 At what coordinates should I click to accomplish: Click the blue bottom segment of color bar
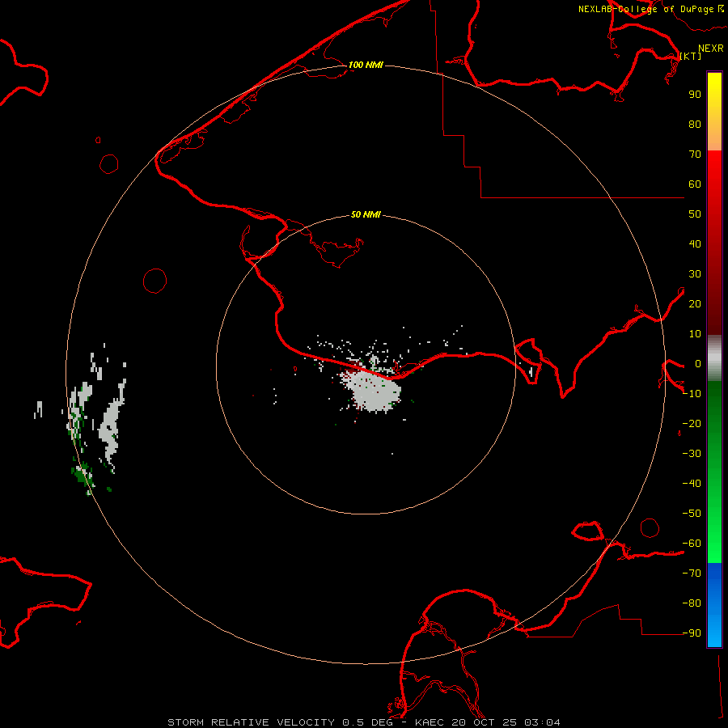click(714, 604)
